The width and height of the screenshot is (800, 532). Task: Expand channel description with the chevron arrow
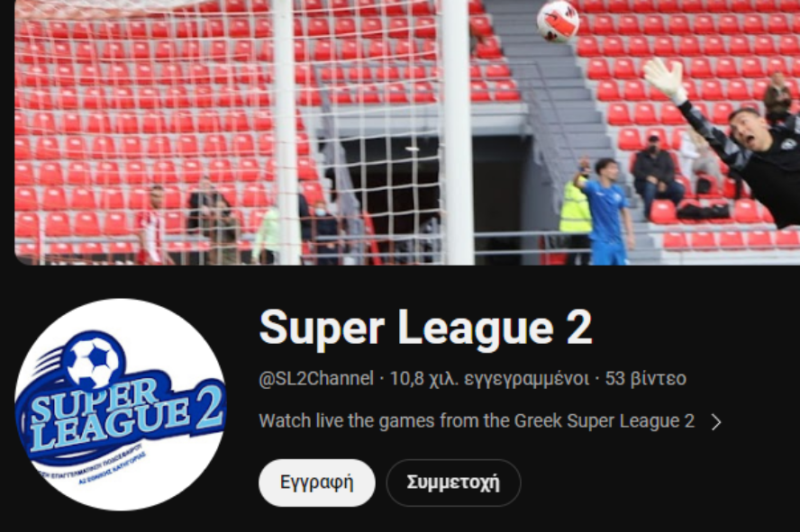pos(716,422)
